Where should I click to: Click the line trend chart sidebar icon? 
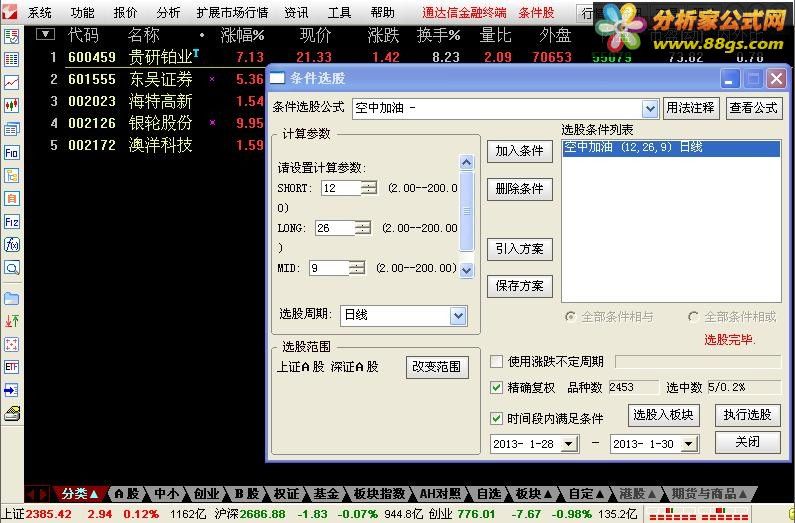(12, 82)
